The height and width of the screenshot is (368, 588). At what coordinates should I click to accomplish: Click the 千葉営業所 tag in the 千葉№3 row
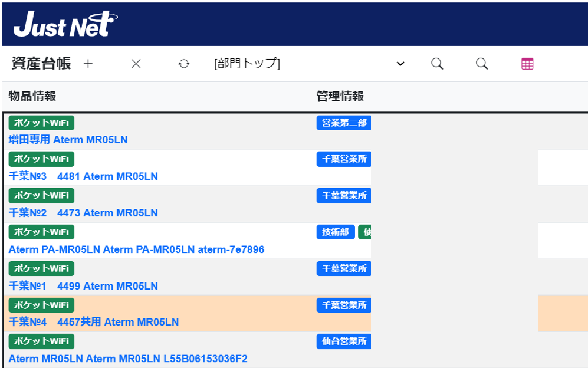tap(344, 159)
